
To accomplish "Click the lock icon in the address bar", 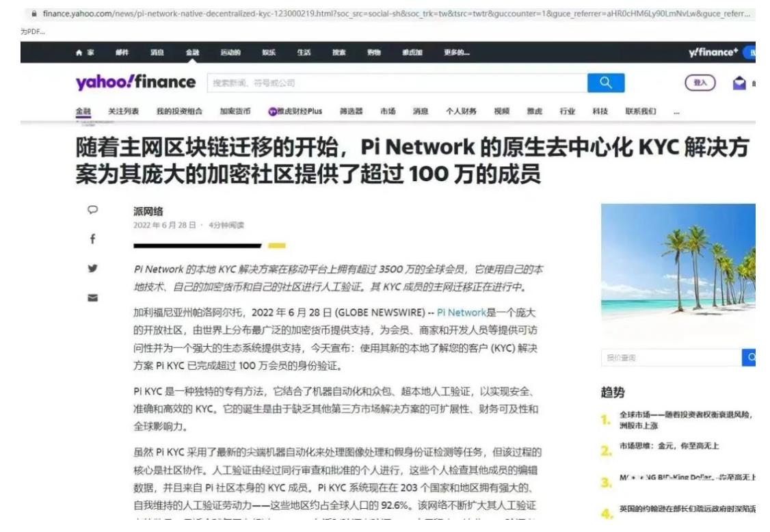I will pos(34,14).
